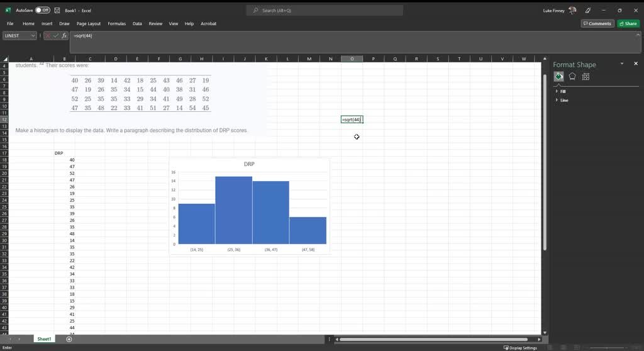Open the Size & Properties icon
This screenshot has width=644, height=351.
586,77
